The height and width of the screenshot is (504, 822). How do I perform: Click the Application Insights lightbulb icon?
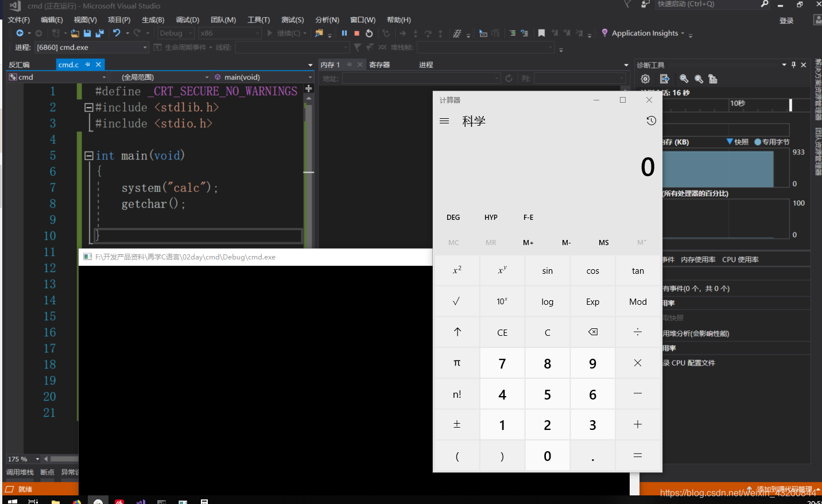click(604, 33)
